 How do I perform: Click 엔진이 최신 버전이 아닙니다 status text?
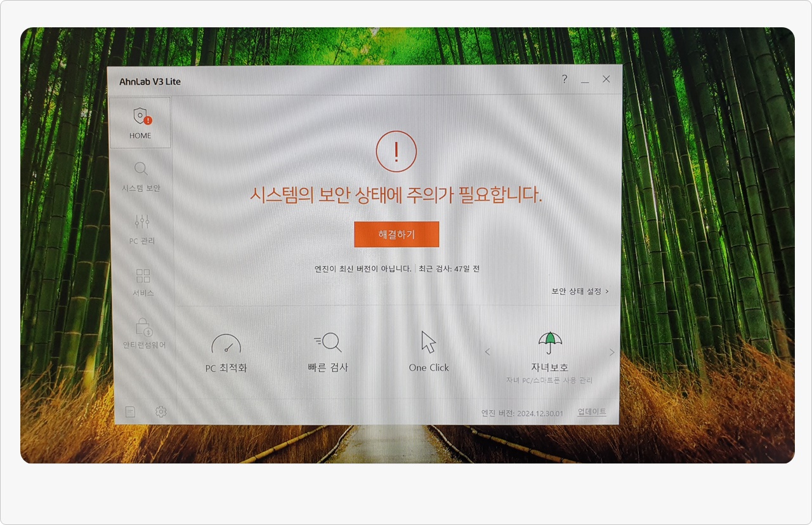(363, 269)
